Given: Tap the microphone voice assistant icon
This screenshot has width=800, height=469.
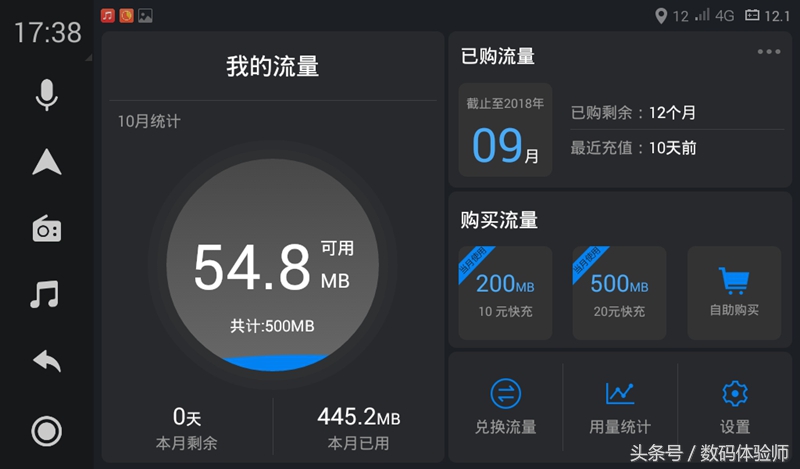Looking at the screenshot, I should tap(46, 95).
